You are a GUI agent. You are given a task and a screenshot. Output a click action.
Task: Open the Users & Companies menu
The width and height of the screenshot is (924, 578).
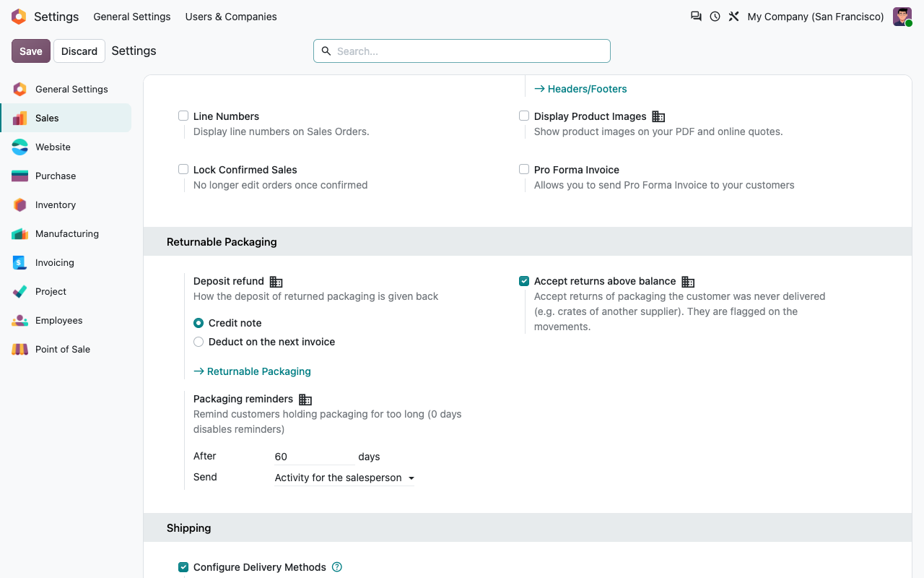(x=231, y=17)
